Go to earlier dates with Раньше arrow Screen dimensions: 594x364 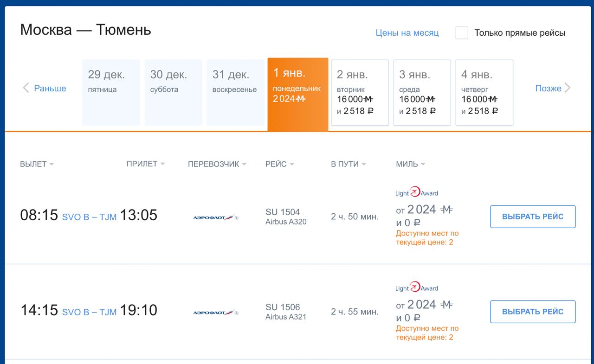tap(45, 88)
